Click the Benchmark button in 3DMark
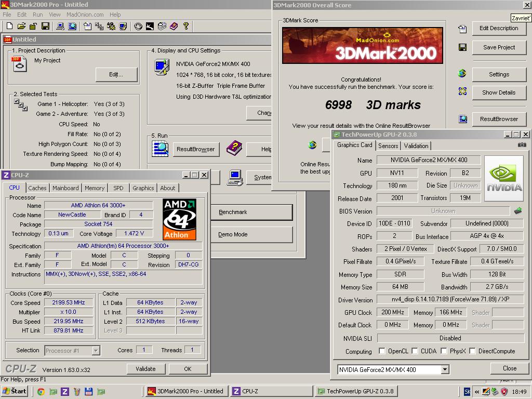The image size is (532, 399). pos(251,212)
